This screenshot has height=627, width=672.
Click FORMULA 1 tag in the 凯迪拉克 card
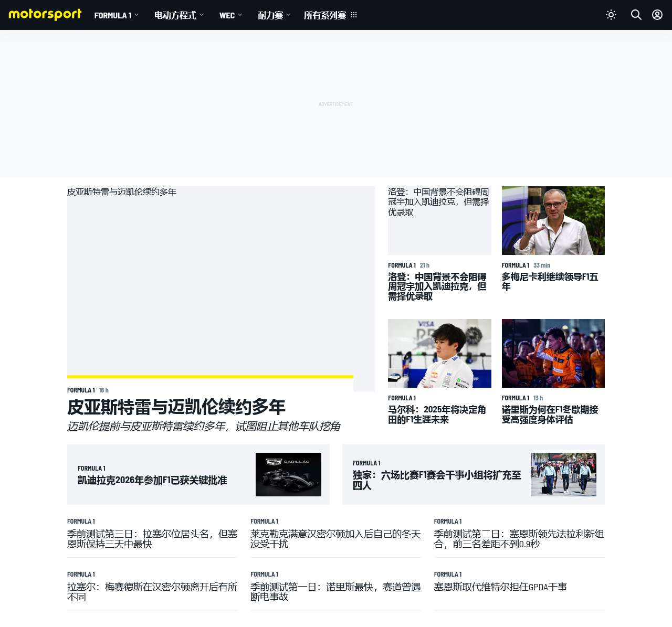tap(91, 469)
